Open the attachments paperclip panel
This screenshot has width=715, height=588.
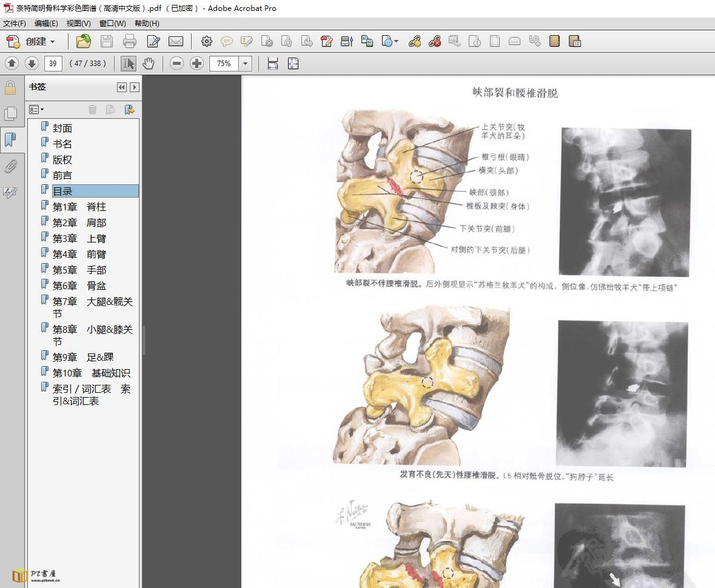click(10, 166)
